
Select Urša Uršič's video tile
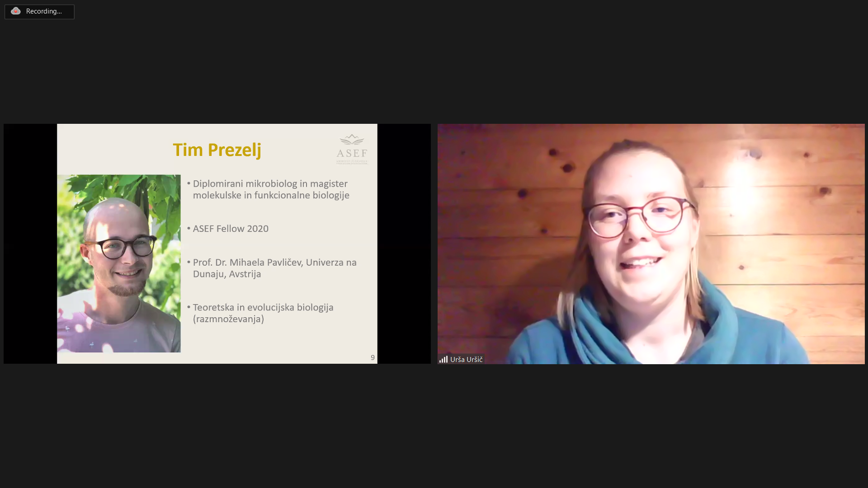tap(651, 244)
